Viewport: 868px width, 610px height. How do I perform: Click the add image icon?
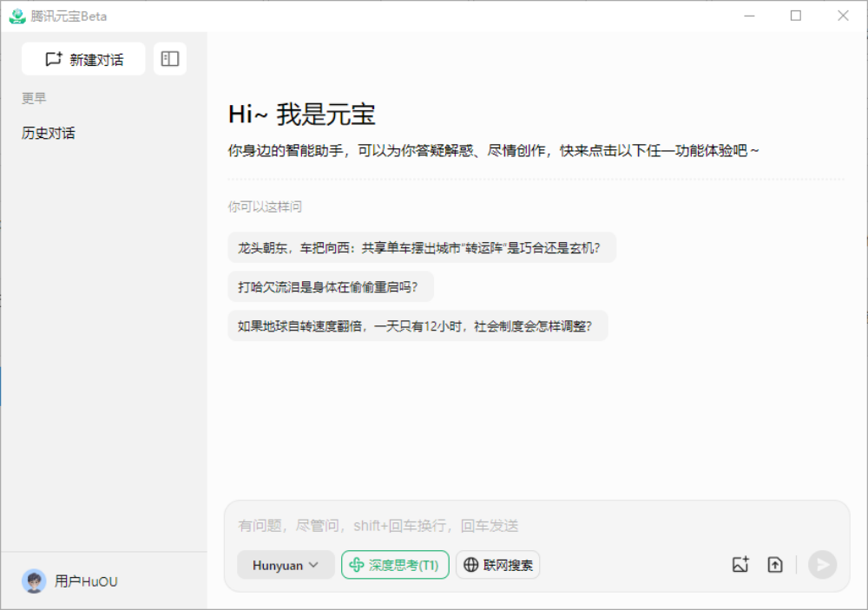point(740,565)
